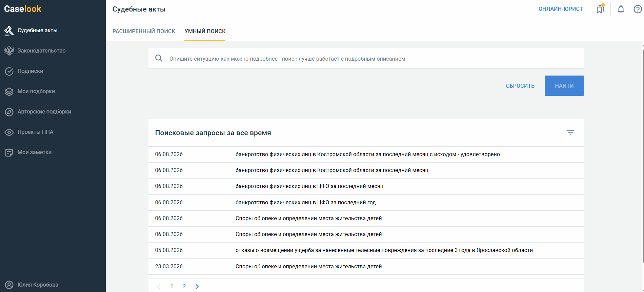Open the 23.03.2026 query 'Споры об опеке'
The height and width of the screenshot is (292, 644).
point(366,267)
